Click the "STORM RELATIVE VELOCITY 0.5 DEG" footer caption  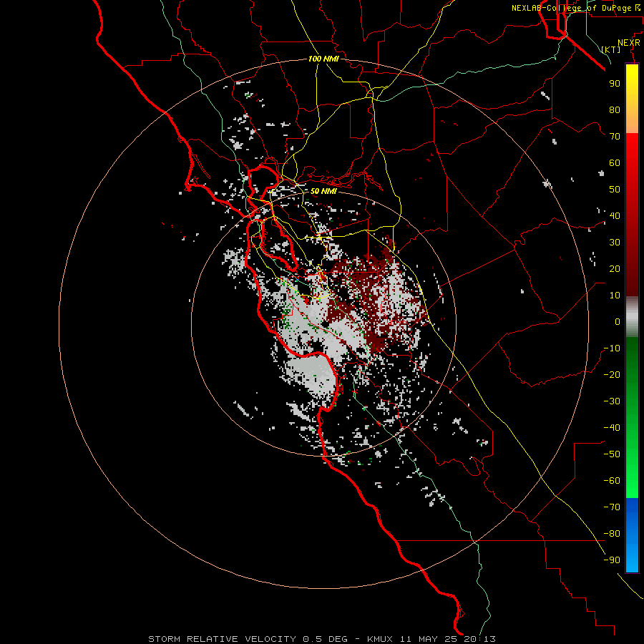pyautogui.click(x=248, y=639)
